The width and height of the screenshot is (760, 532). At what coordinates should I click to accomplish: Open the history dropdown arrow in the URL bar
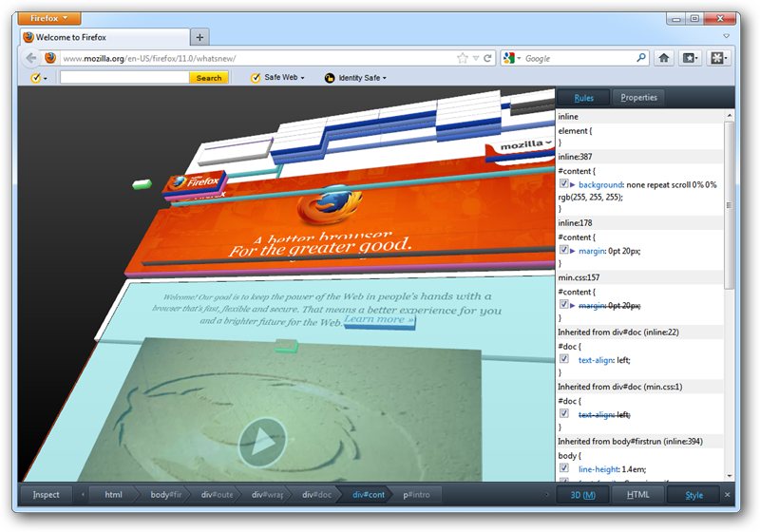(476, 59)
